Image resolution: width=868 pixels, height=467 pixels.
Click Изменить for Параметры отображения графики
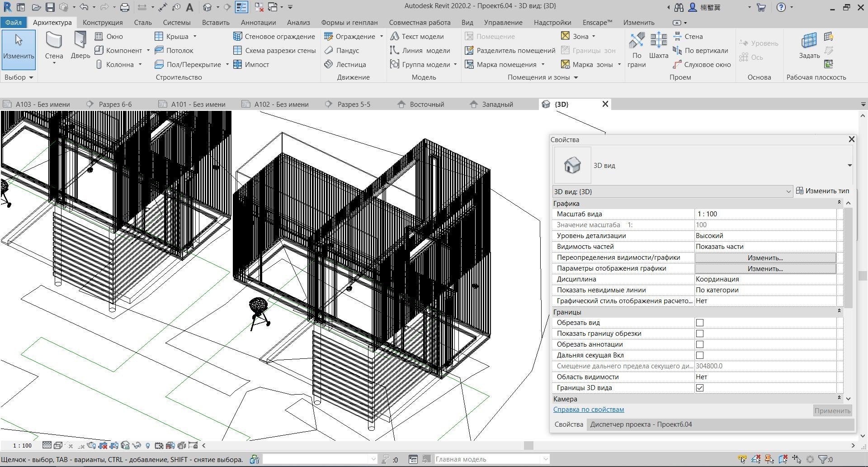pos(765,268)
